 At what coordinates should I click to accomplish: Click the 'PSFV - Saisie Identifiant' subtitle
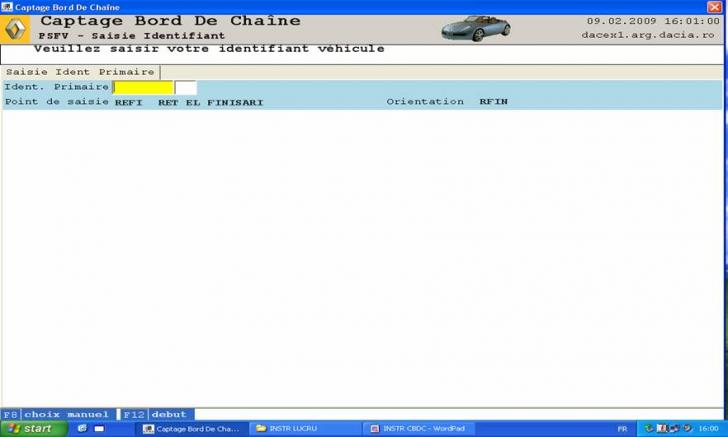(132, 36)
